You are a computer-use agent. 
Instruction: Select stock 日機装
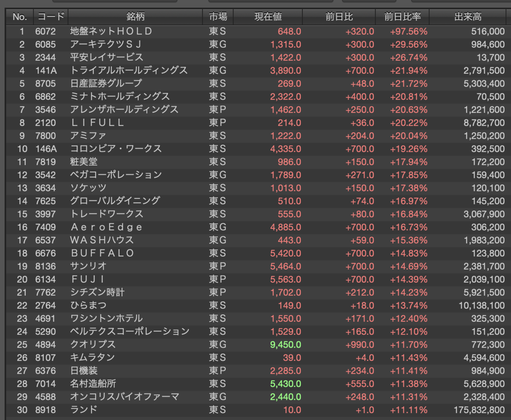[x=83, y=371]
